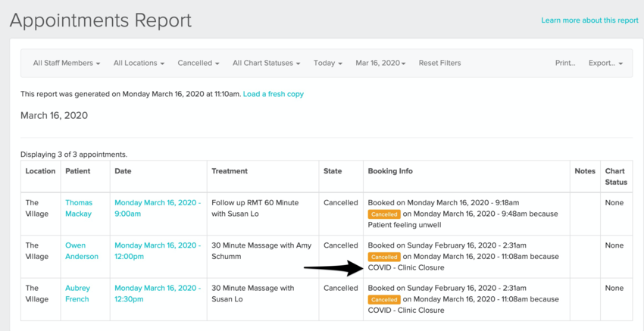Expand the All Chart Statuses dropdown
Image resolution: width=644 pixels, height=331 pixels.
click(x=266, y=64)
